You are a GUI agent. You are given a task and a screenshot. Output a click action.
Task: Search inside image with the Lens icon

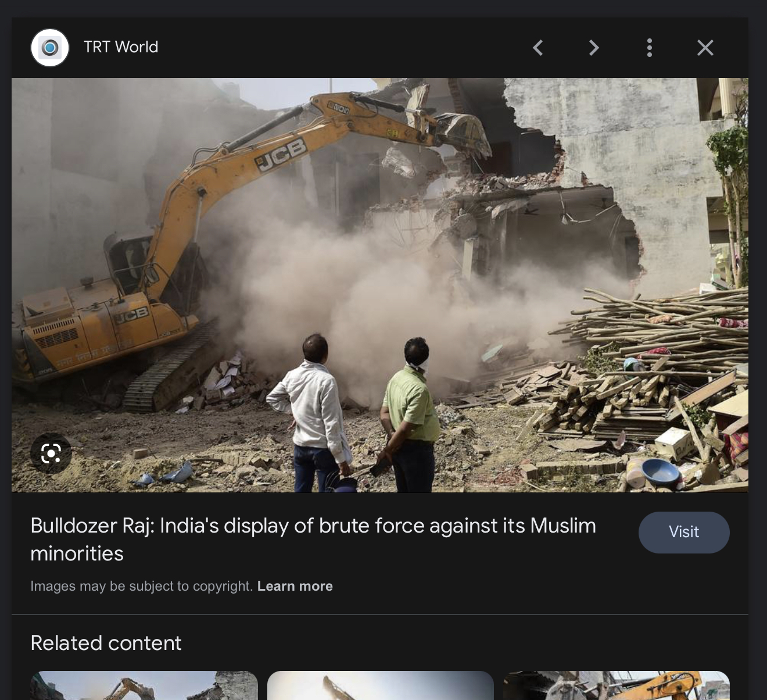(51, 453)
